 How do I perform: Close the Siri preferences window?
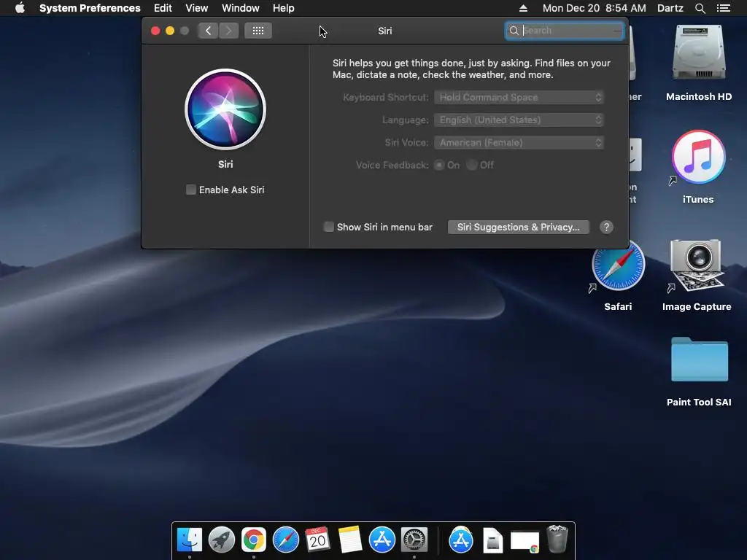point(155,31)
